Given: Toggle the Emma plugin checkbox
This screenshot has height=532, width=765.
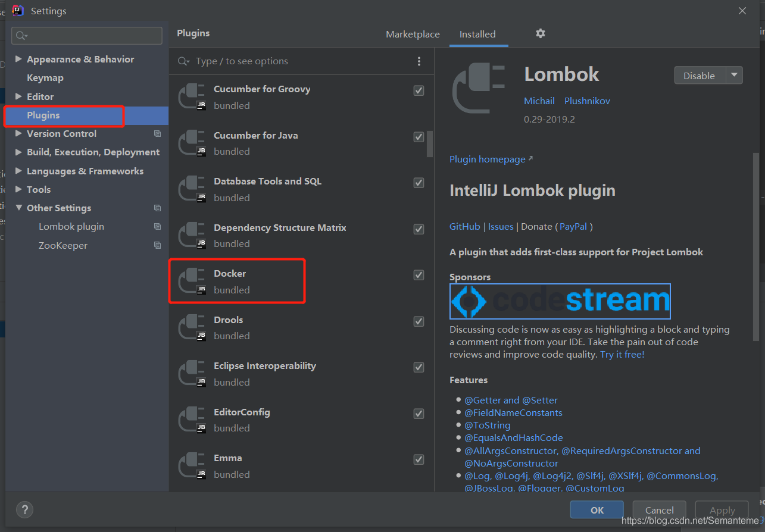Looking at the screenshot, I should [x=419, y=459].
